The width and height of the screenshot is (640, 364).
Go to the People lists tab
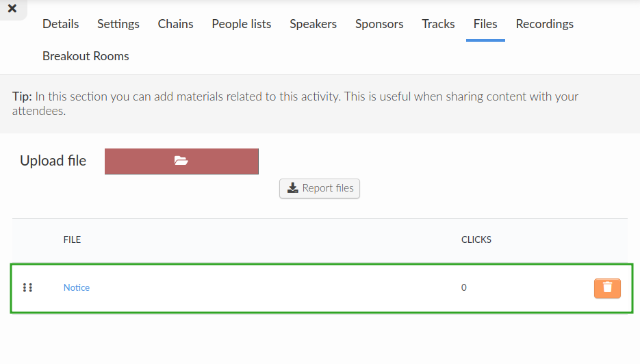pos(241,24)
